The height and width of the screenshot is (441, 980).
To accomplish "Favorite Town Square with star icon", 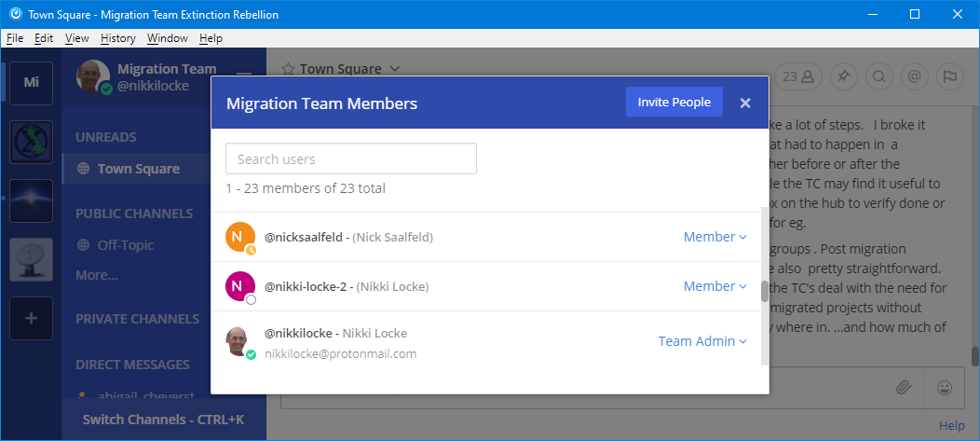I will point(288,69).
